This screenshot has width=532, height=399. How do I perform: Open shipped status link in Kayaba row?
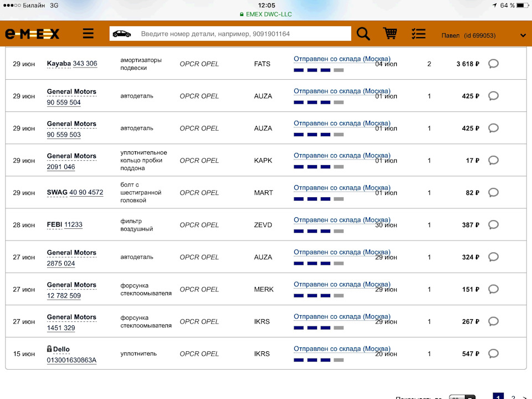342,59
